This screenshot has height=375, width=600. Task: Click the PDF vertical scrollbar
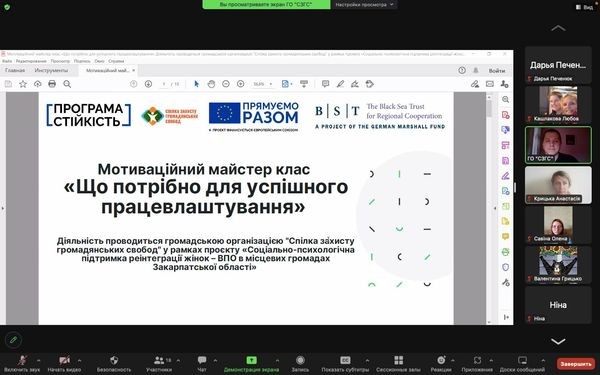tap(489, 208)
